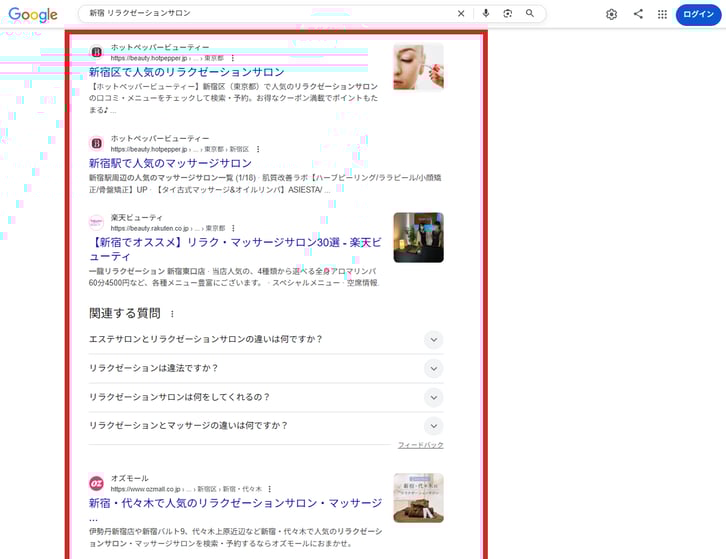Click the Google logo

33,15
